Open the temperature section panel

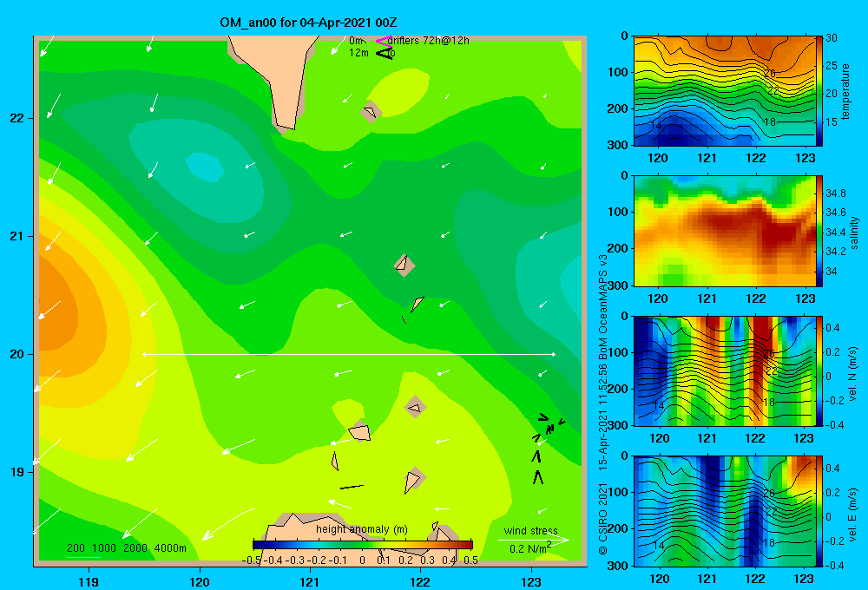tap(725, 91)
